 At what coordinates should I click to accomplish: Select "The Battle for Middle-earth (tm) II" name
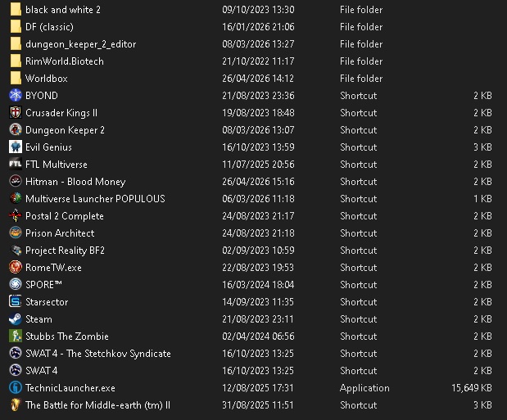click(97, 405)
